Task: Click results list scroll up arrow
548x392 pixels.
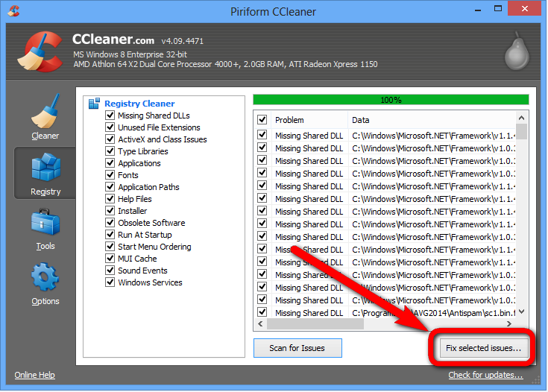Action: 521,118
